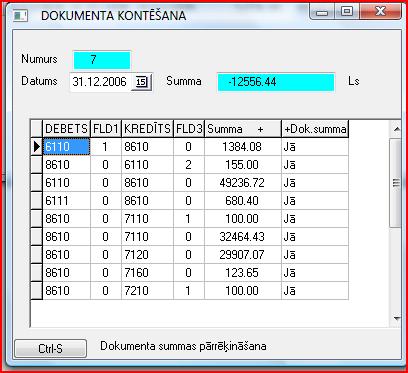Click the +Dok.summa column header
Viewport: 408px width, 373px height.
pos(315,129)
